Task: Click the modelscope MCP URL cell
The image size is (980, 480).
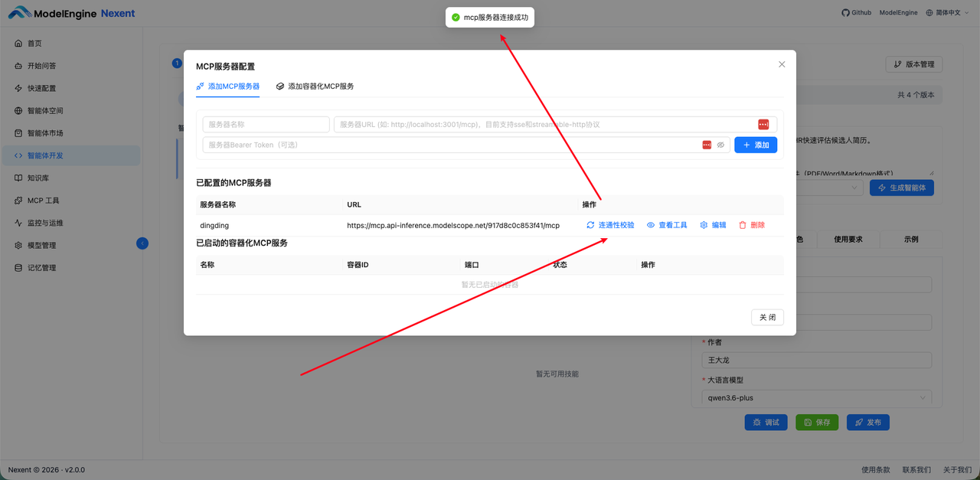Action: [x=453, y=225]
